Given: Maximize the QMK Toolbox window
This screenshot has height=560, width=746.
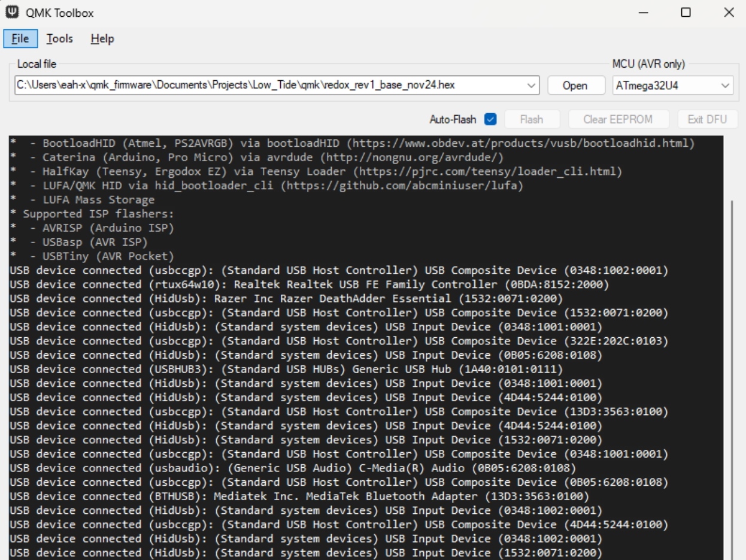Looking at the screenshot, I should click(686, 13).
